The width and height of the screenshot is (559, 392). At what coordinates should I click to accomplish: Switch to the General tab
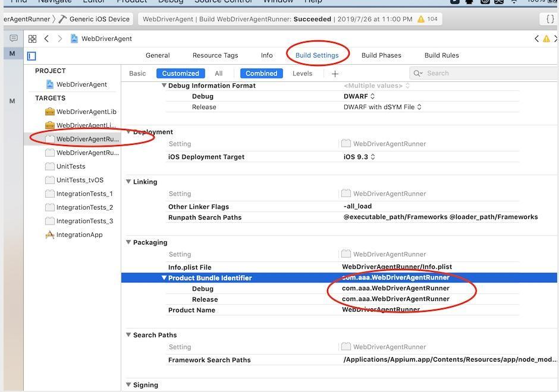158,55
